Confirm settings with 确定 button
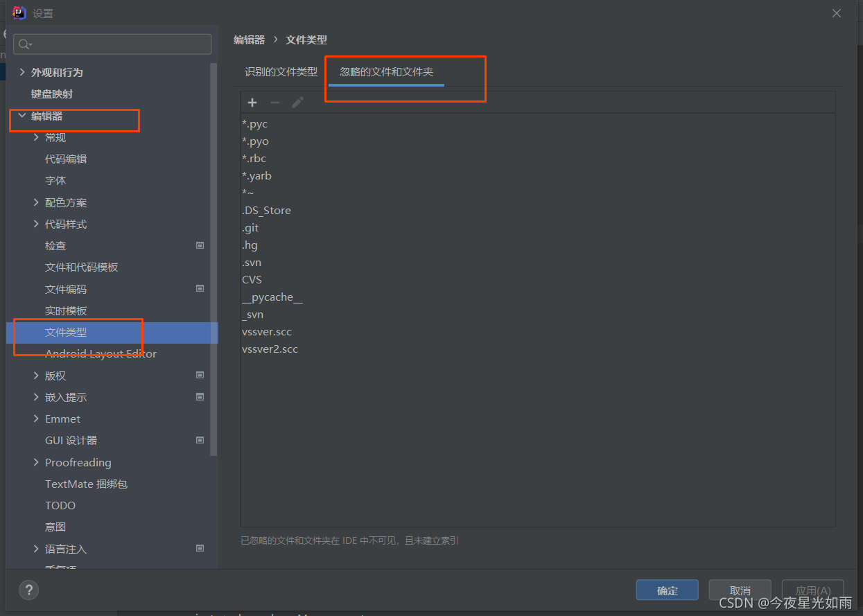The width and height of the screenshot is (863, 616). pos(668,590)
